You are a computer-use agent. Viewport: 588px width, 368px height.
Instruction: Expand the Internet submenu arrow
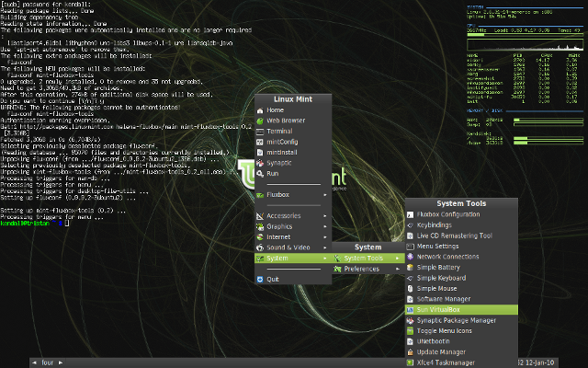[325, 237]
